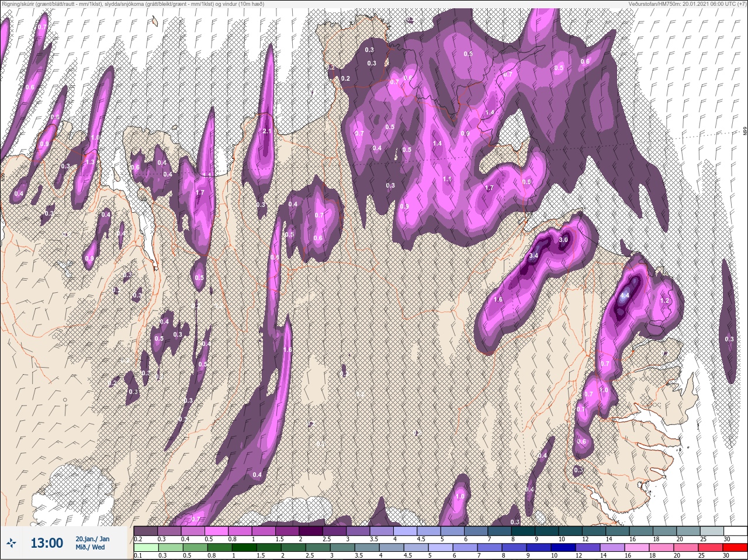Click the lower-row dark green swatch between 1 and 1.5
Image resolution: width=748 pixels, height=560 pixels.
coord(244,547)
